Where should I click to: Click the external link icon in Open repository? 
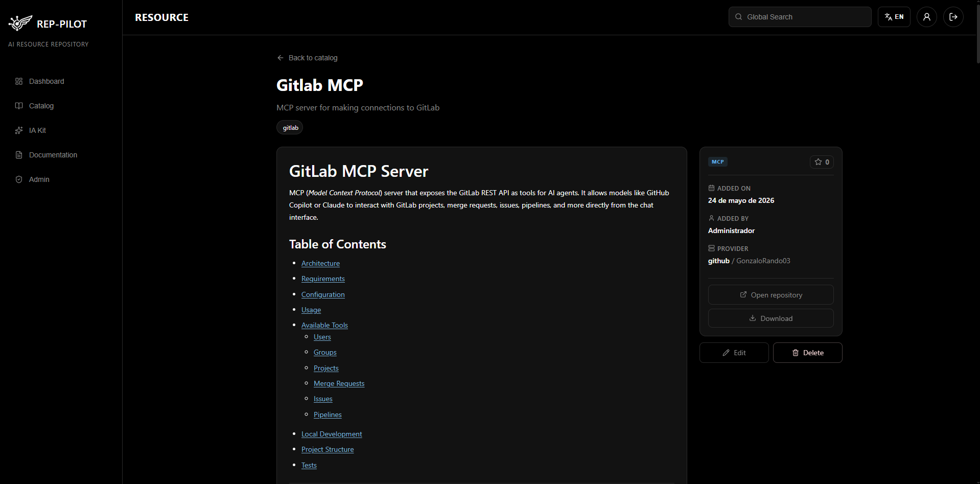tap(743, 295)
